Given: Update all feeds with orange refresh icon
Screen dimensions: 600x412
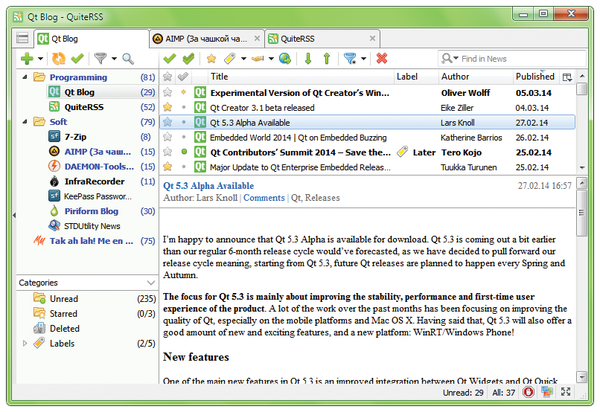Looking at the screenshot, I should pos(59,59).
